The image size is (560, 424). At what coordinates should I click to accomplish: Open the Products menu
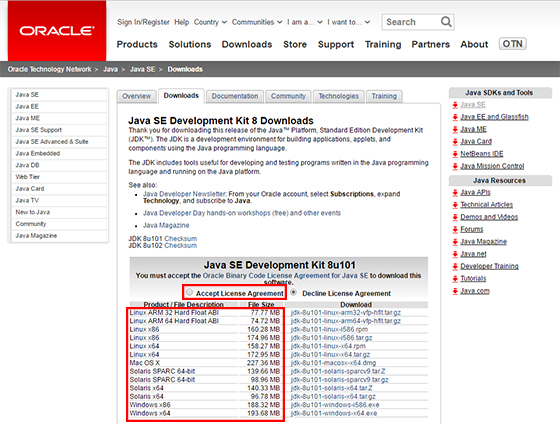click(x=137, y=44)
